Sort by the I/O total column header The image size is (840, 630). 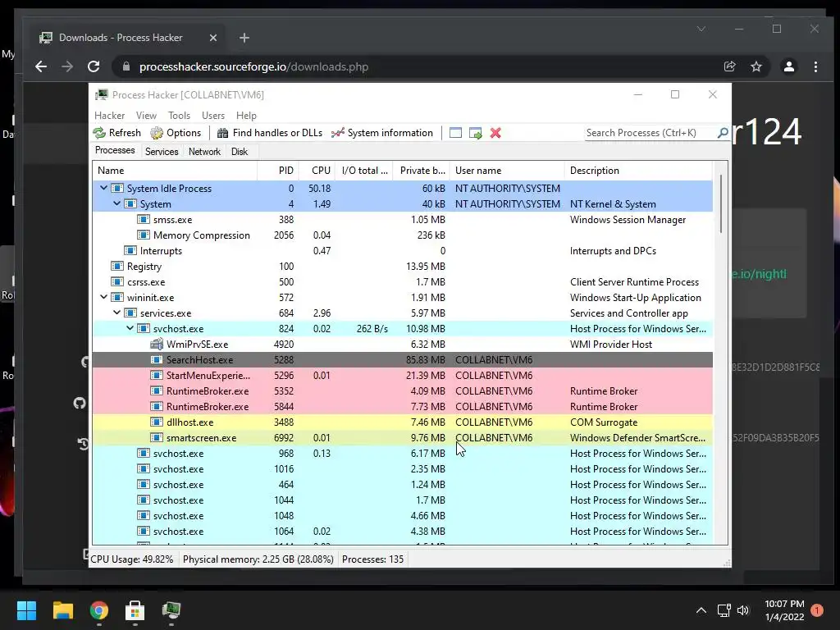tap(363, 171)
